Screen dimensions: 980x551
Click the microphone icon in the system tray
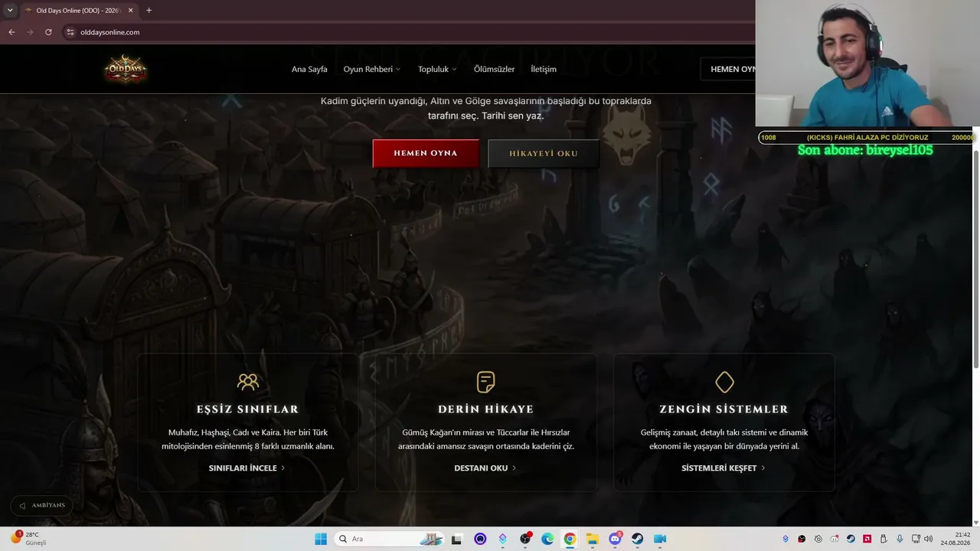[x=900, y=539]
